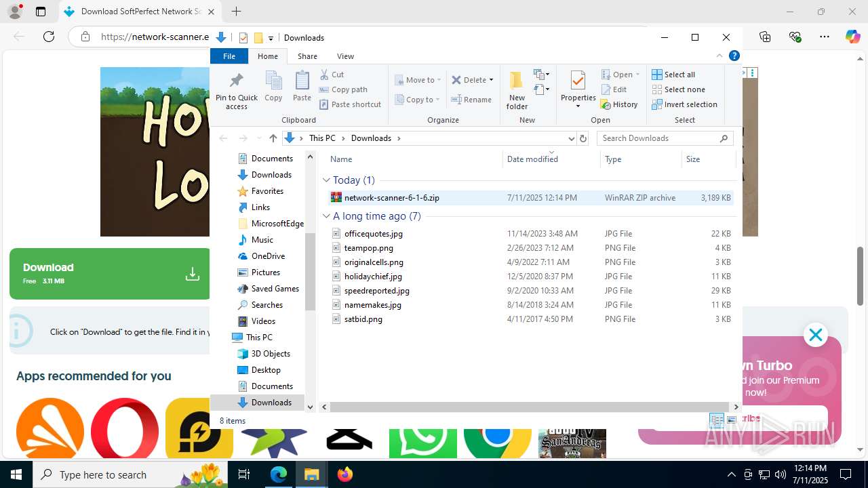Image resolution: width=868 pixels, height=488 pixels.
Task: Open Explorer Help question mark icon
Action: [x=734, y=56]
